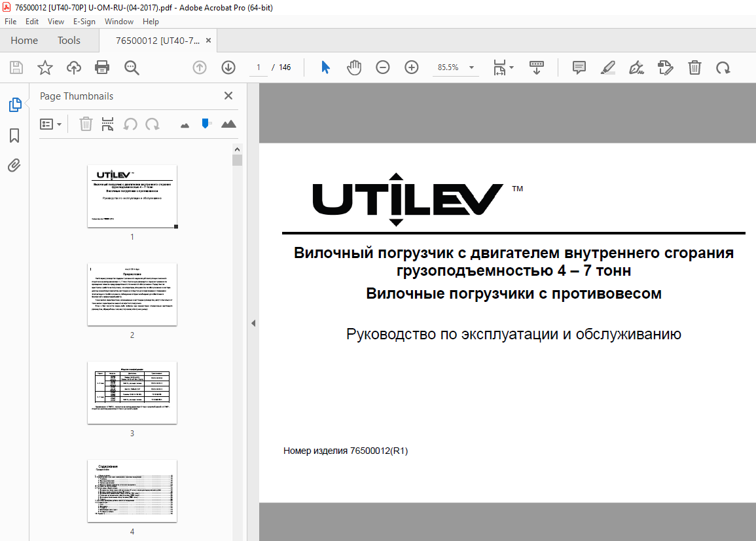Open the View menu
The height and width of the screenshot is (541, 756).
(56, 22)
